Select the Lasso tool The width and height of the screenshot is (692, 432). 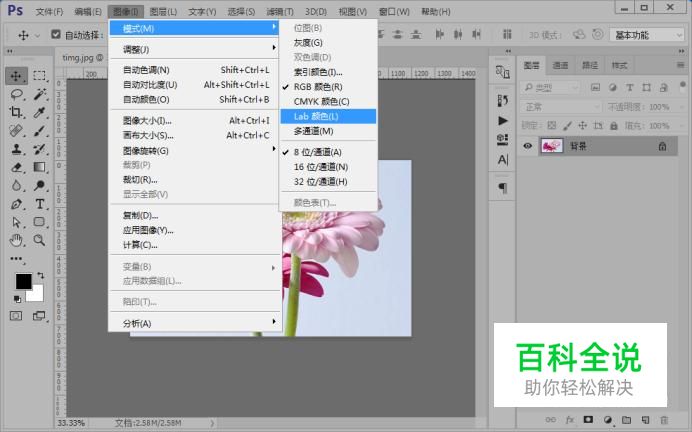[17, 94]
